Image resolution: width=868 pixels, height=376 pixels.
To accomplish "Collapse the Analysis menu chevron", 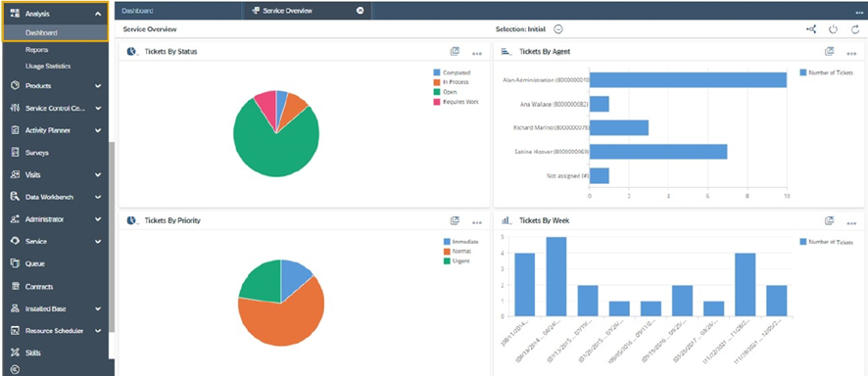I will pos(98,14).
